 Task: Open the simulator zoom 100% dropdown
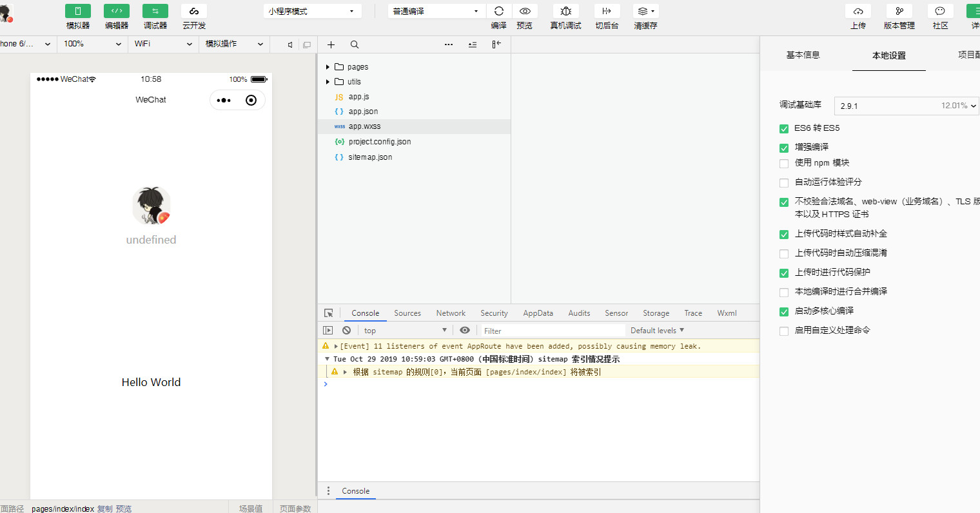(93, 44)
